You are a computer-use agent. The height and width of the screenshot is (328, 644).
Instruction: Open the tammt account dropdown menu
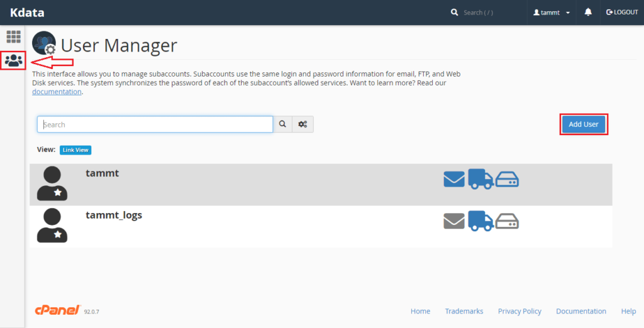(x=551, y=13)
